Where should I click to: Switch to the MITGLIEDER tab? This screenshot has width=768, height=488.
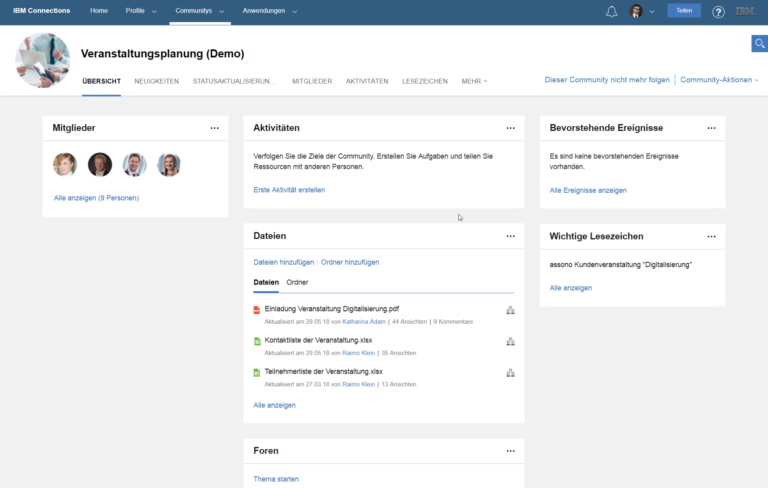[x=312, y=81]
